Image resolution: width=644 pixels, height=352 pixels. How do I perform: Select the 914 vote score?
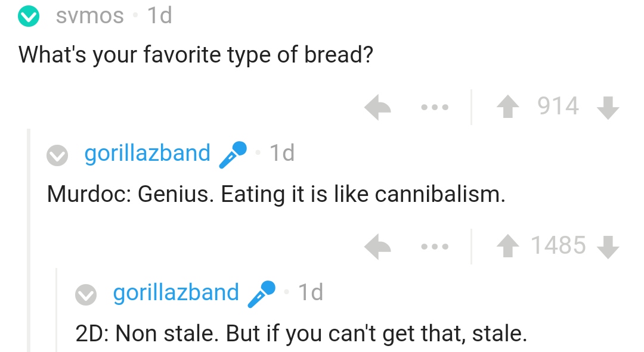(x=558, y=107)
